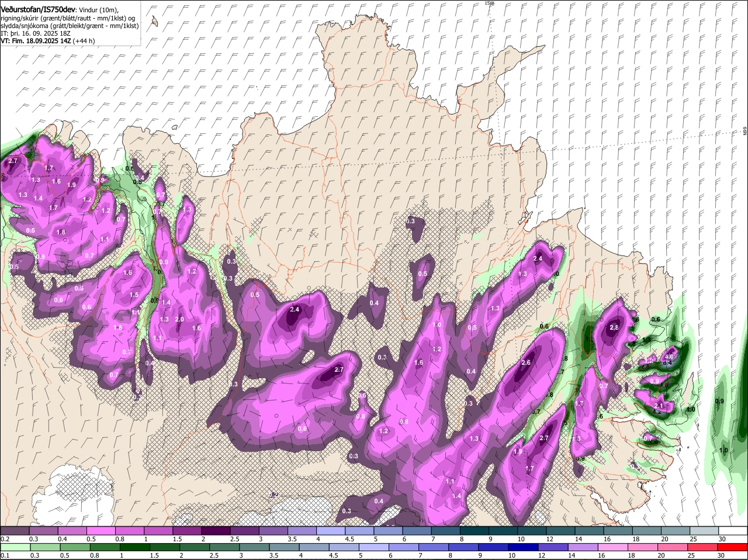The height and width of the screenshot is (560, 748).
Task: Click the 0.2 label in the top legend row
Action: [5, 539]
